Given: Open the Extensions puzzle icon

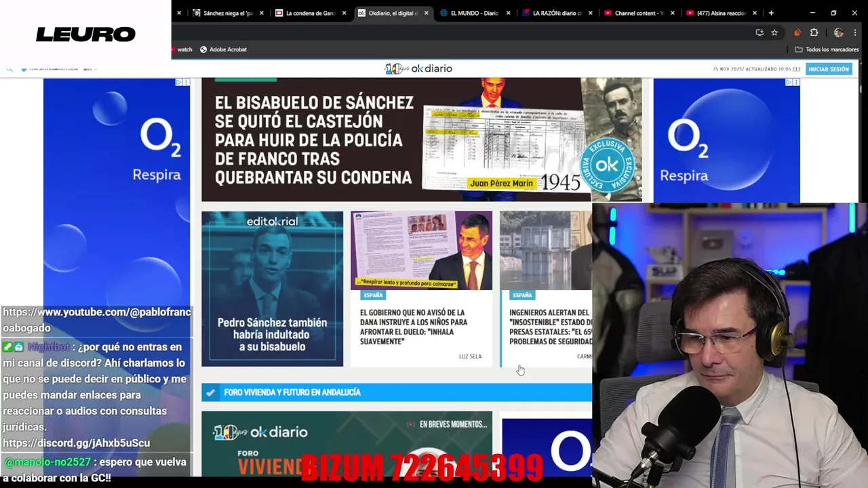Looking at the screenshot, I should coord(814,33).
